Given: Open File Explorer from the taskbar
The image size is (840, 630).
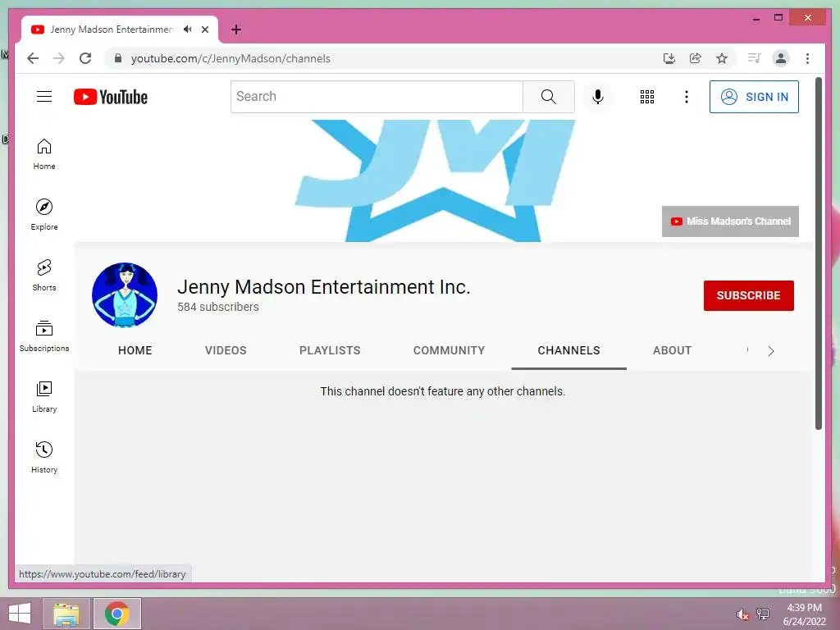Looking at the screenshot, I should click(x=66, y=614).
